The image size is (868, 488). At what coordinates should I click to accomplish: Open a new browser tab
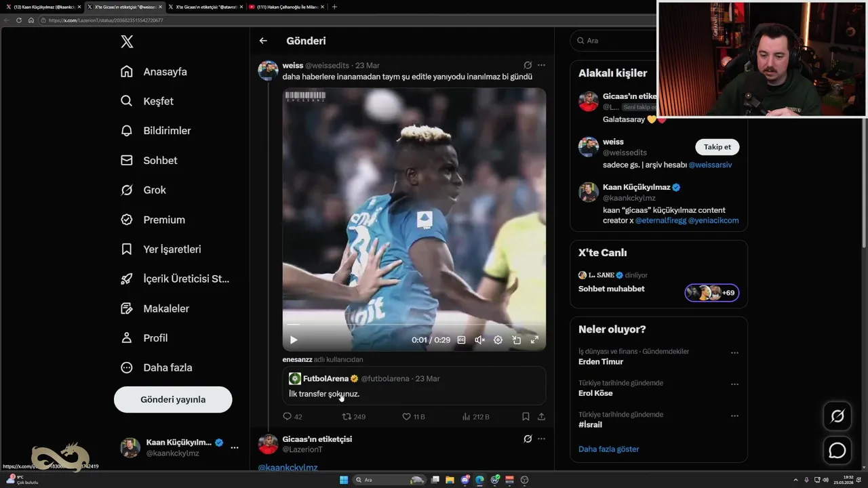[334, 7]
